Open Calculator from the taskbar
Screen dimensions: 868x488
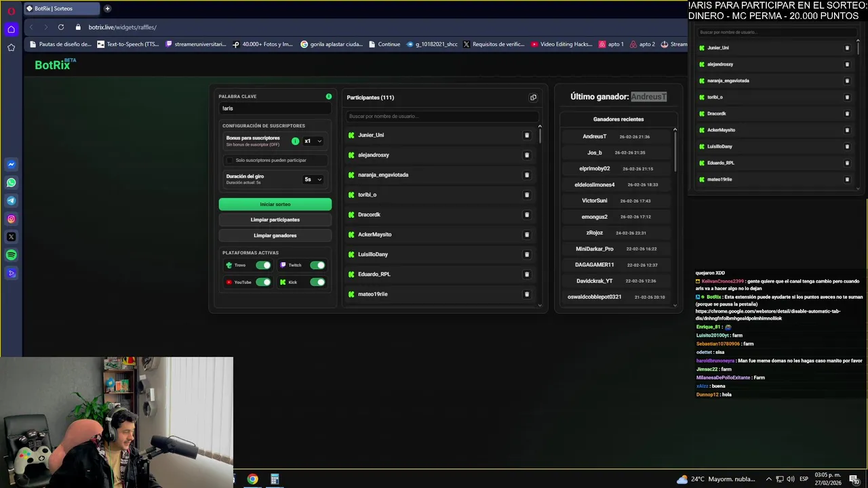(x=275, y=479)
